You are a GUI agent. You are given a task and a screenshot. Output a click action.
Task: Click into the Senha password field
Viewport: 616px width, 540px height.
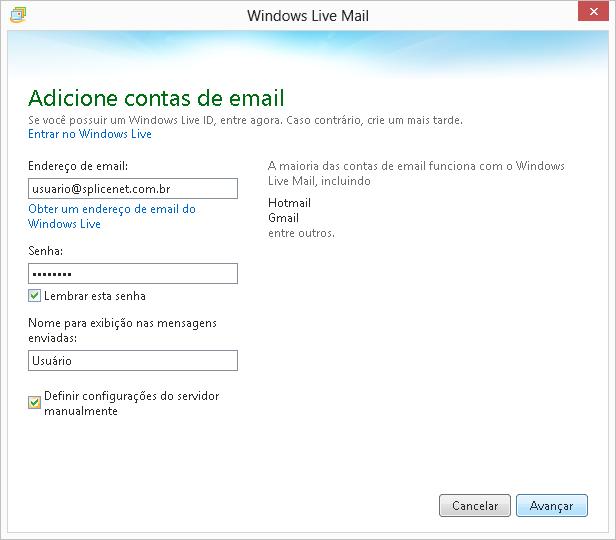133,273
